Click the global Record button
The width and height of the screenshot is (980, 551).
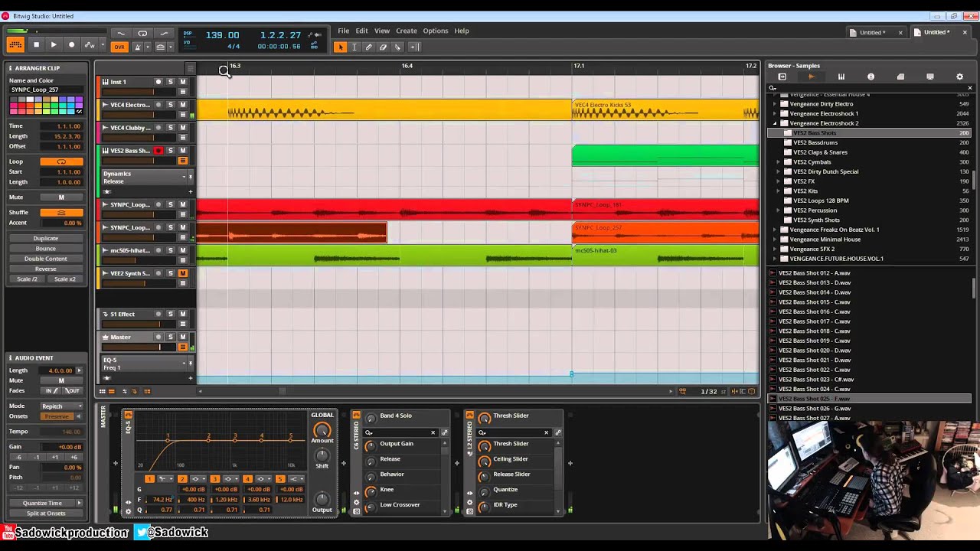tap(71, 45)
